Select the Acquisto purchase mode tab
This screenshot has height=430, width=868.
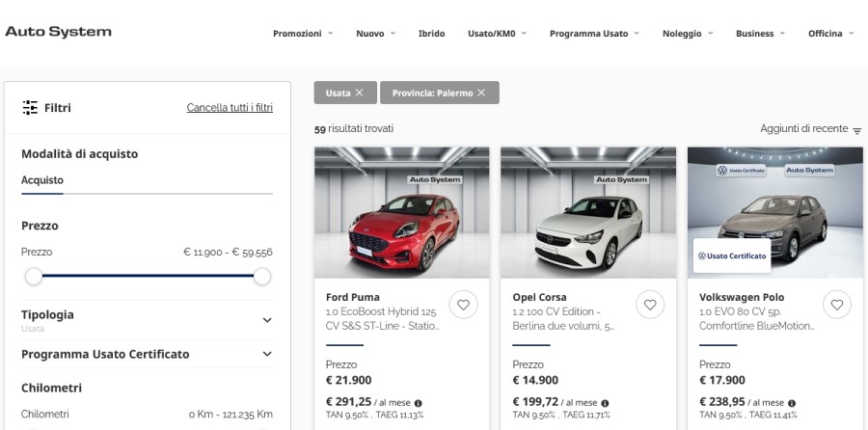(x=42, y=179)
